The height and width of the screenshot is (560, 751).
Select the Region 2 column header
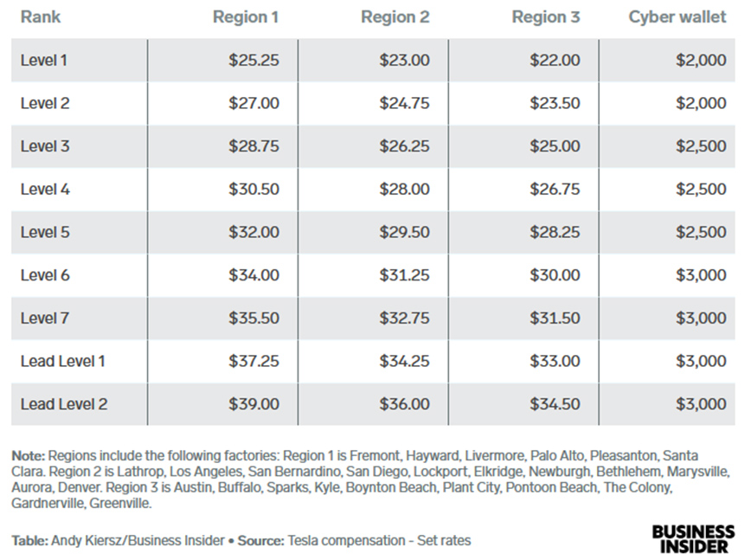pyautogui.click(x=395, y=17)
